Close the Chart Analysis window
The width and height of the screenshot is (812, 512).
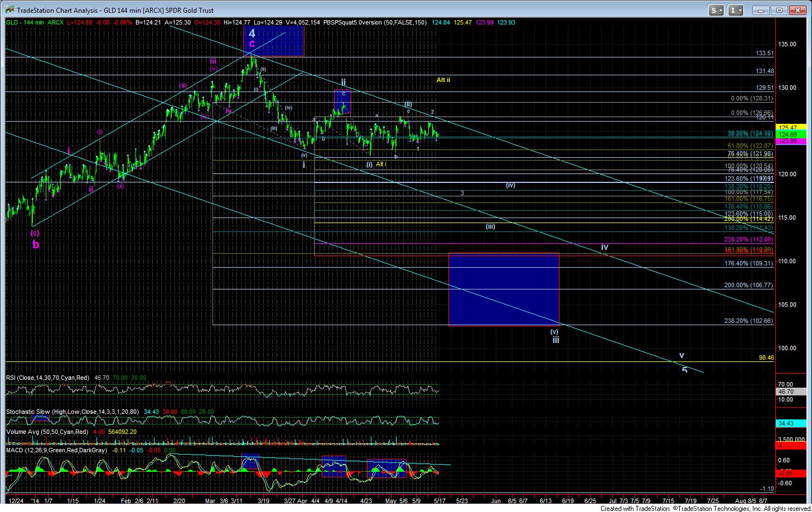click(x=797, y=10)
